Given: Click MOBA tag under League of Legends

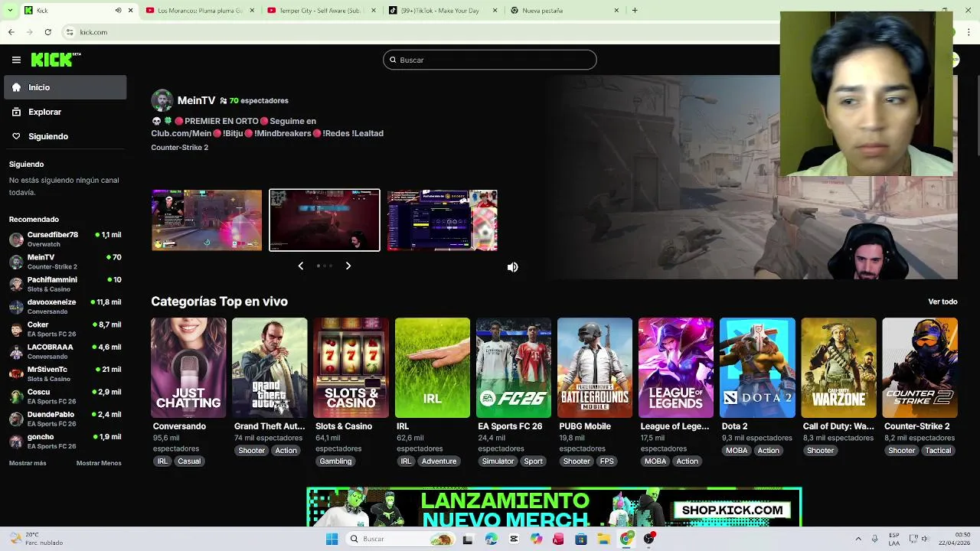Looking at the screenshot, I should click(x=655, y=461).
